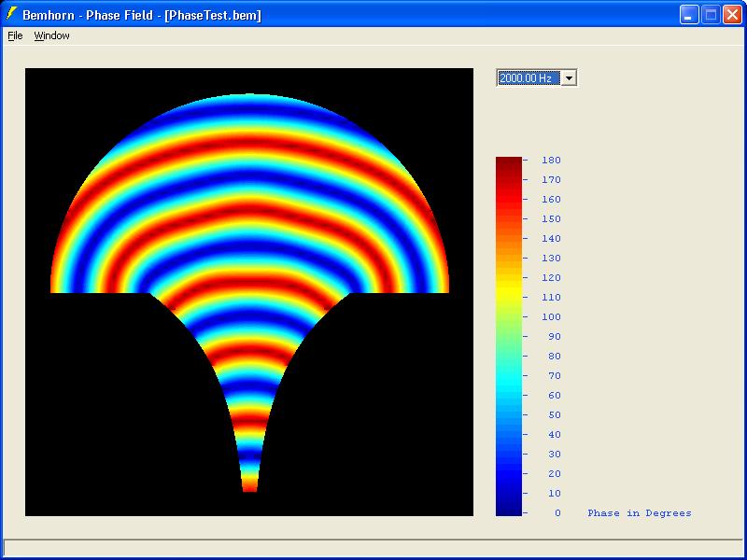Click the 40 scale label
747x560 pixels.
tap(554, 434)
